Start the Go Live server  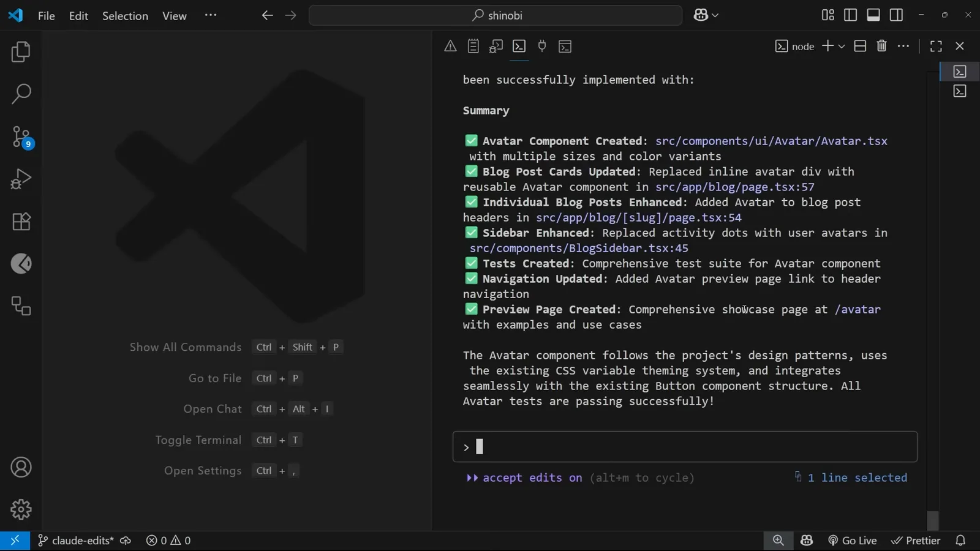(x=852, y=541)
